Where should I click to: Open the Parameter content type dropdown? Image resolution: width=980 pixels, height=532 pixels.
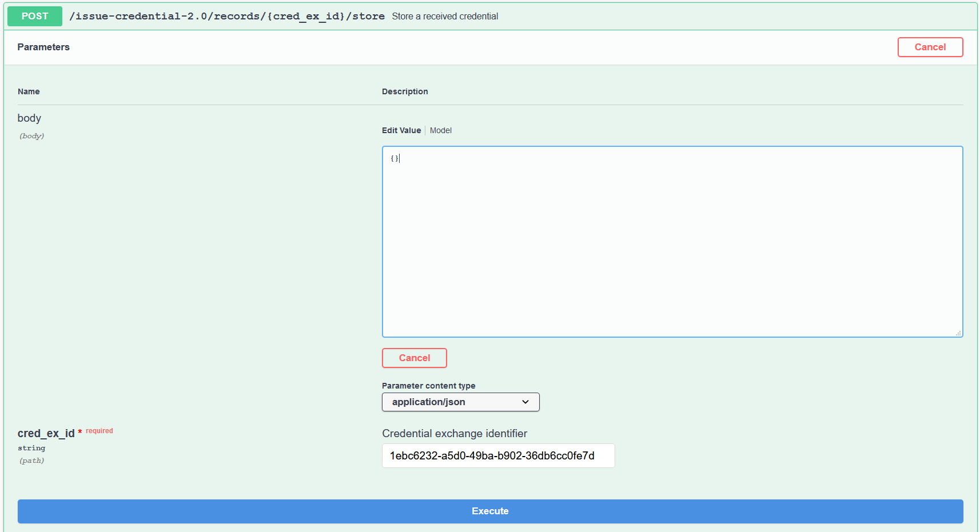[460, 402]
